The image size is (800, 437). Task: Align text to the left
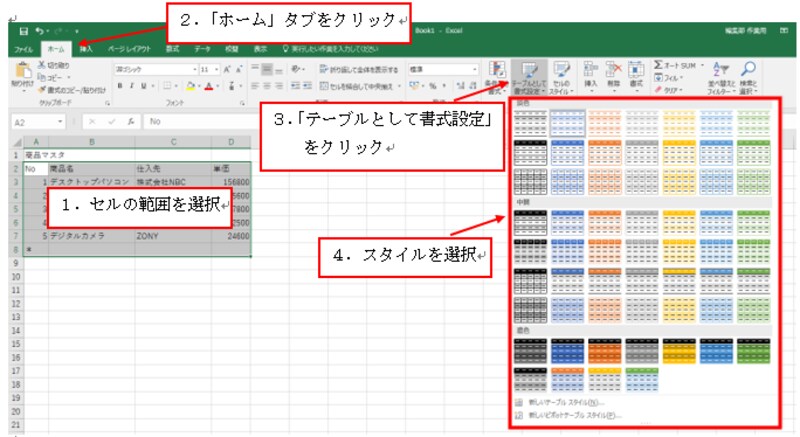(255, 86)
